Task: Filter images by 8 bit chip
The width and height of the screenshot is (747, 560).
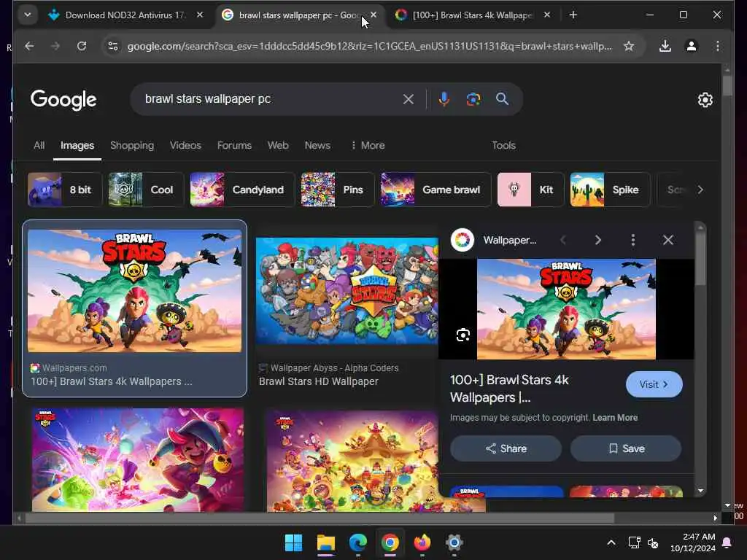Action: click(x=64, y=190)
